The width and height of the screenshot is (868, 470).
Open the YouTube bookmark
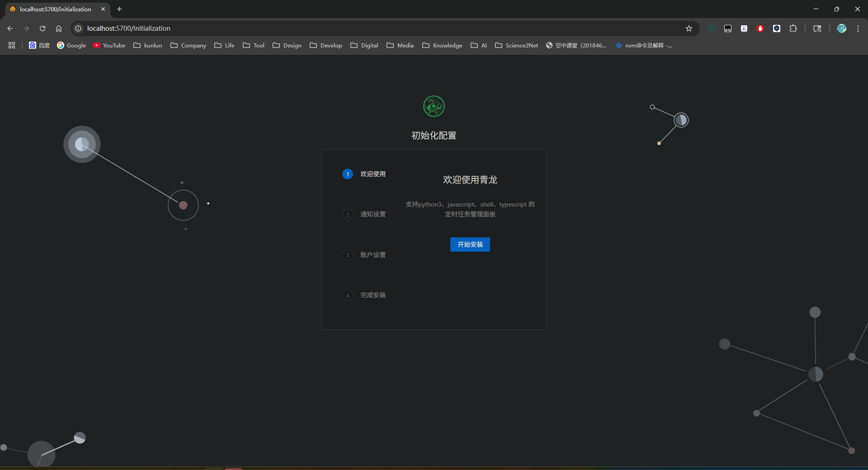point(109,45)
